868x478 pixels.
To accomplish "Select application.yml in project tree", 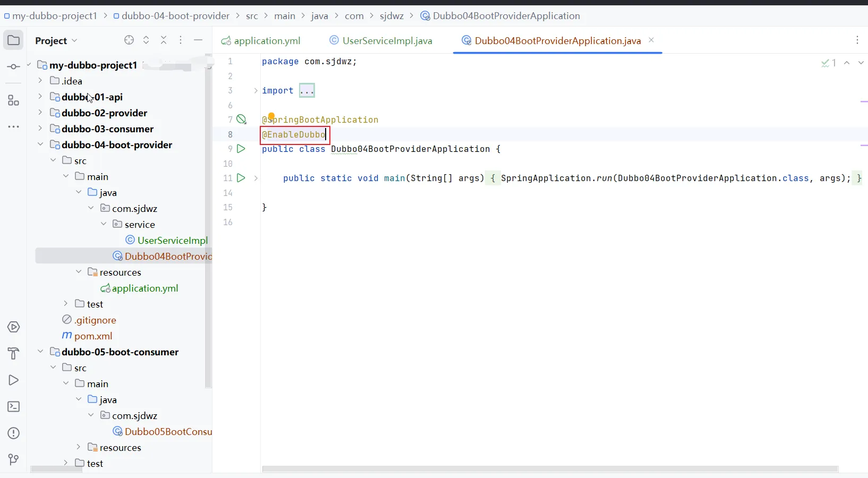I will click(x=139, y=288).
